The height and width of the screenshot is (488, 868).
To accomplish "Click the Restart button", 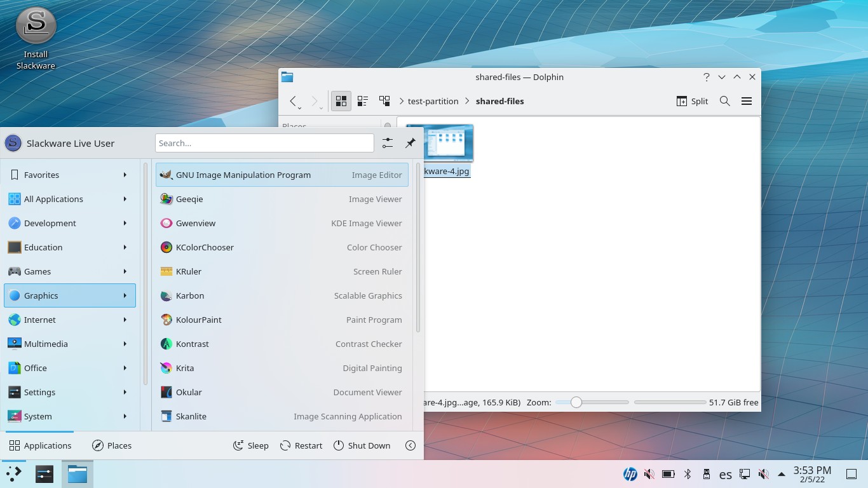I will (x=301, y=445).
